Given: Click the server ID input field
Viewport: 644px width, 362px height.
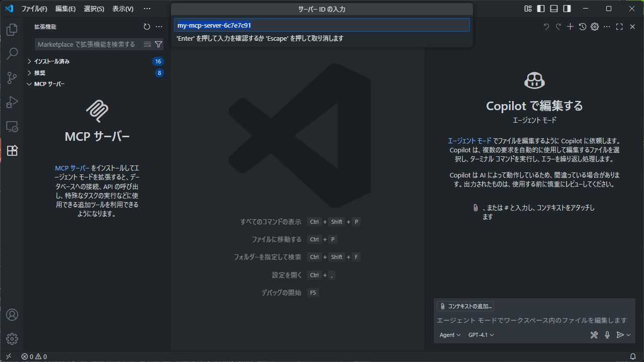Looking at the screenshot, I should pyautogui.click(x=322, y=25).
